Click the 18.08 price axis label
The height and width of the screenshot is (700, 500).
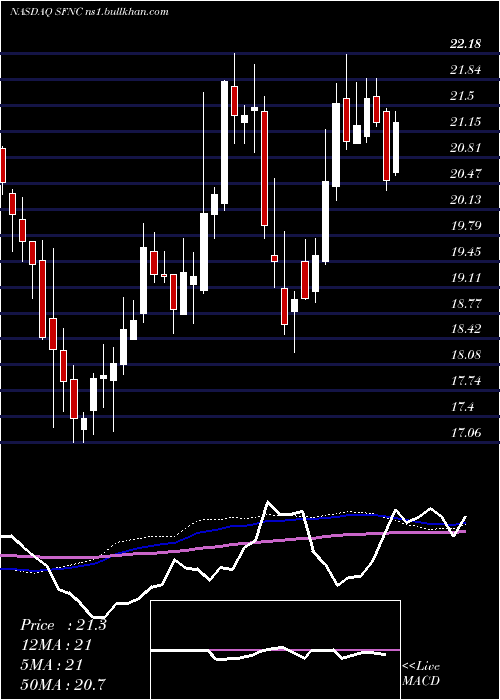coord(466,355)
